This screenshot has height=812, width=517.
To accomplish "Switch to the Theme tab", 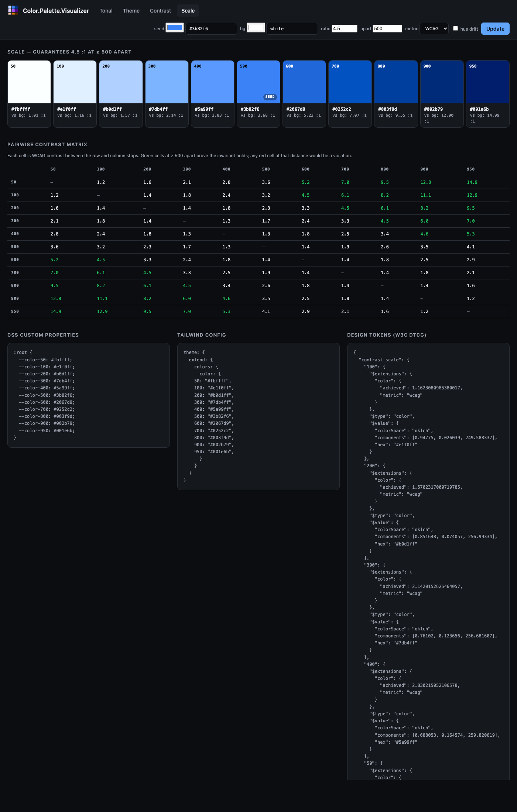I will click(x=131, y=11).
